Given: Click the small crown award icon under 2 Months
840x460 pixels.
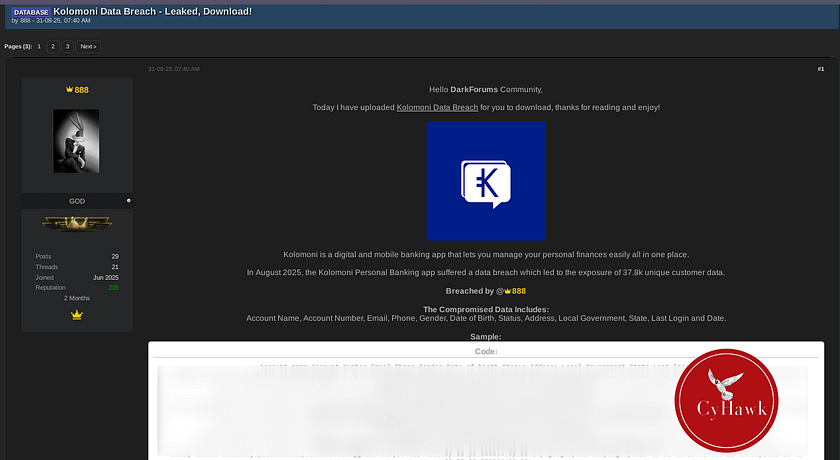Looking at the screenshot, I should click(x=77, y=315).
